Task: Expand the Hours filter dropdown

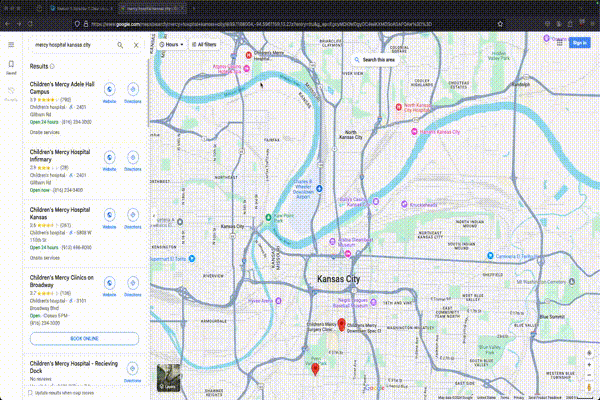Action: point(170,45)
